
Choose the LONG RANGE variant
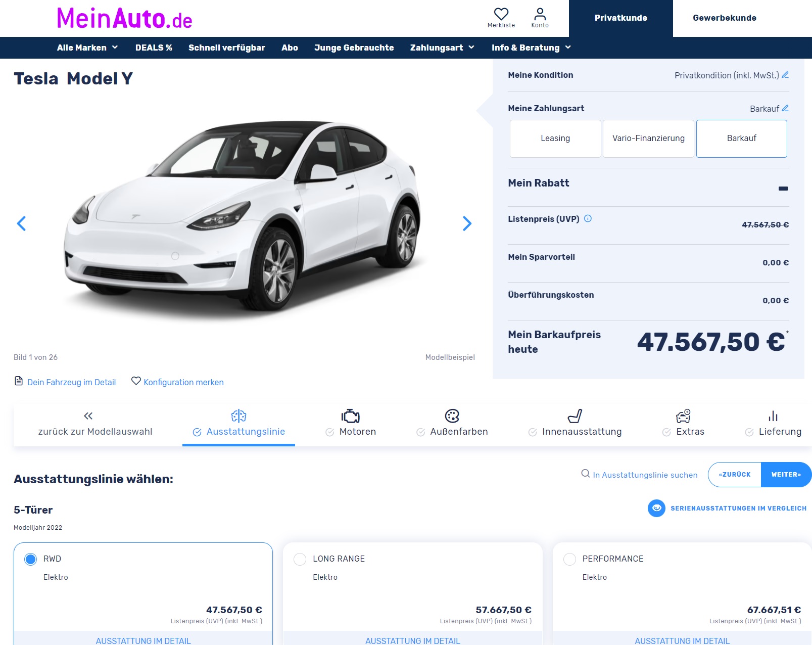click(300, 559)
